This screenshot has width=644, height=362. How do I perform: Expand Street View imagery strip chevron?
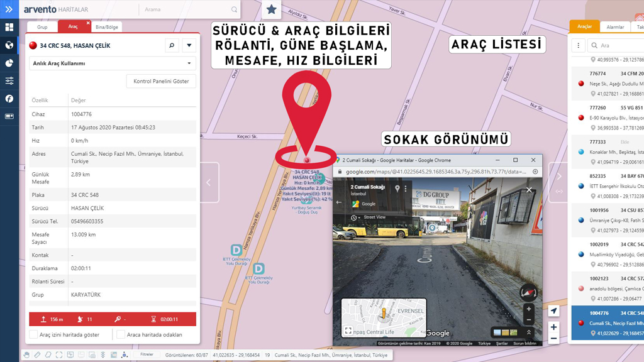(x=528, y=332)
